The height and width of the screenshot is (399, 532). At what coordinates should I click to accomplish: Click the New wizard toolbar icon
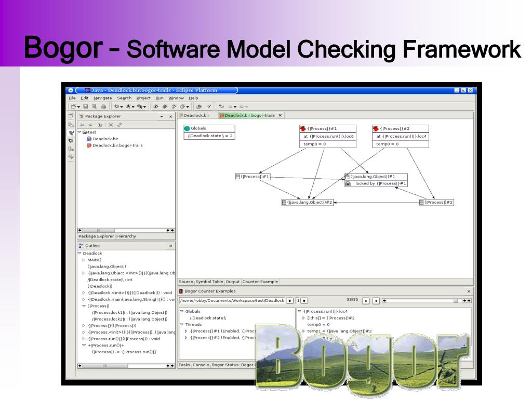(x=73, y=107)
